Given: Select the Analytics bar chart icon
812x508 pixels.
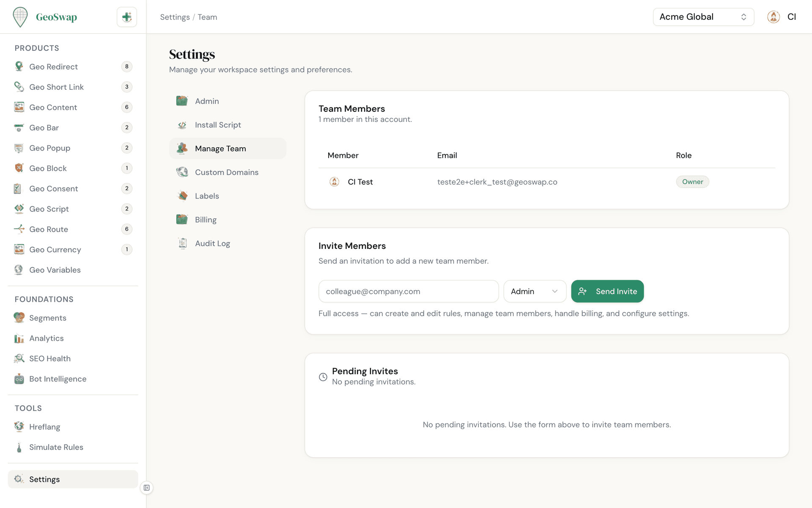Looking at the screenshot, I should [19, 338].
